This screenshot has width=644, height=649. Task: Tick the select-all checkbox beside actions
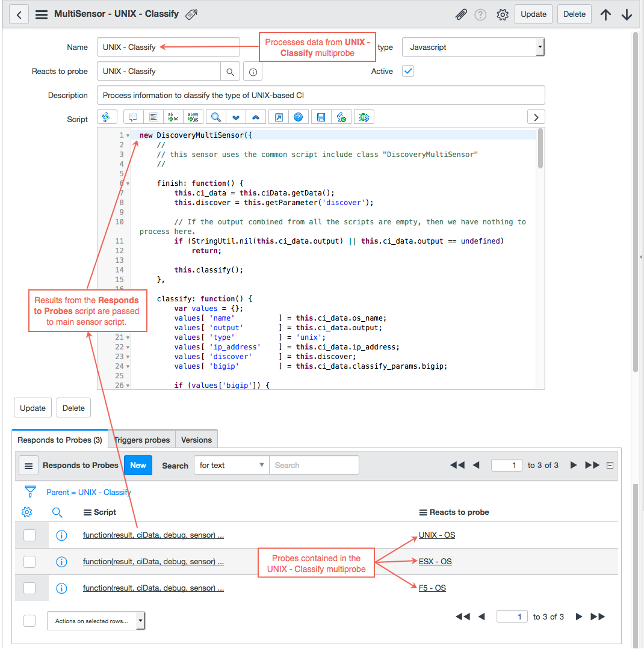click(29, 621)
